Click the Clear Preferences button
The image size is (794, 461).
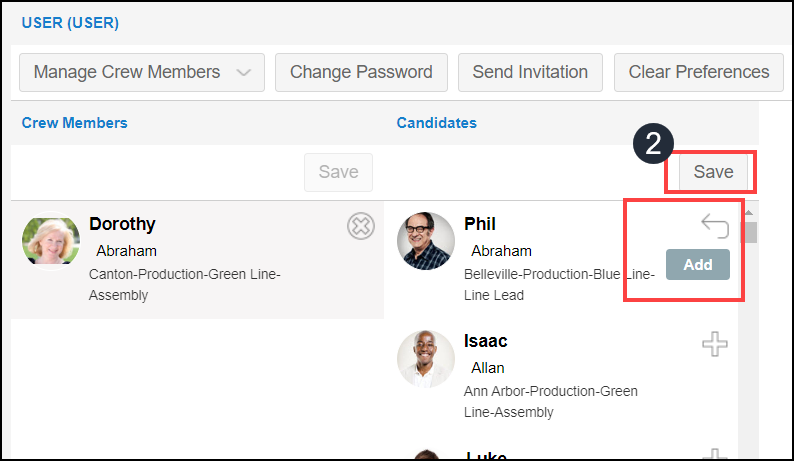(x=698, y=72)
